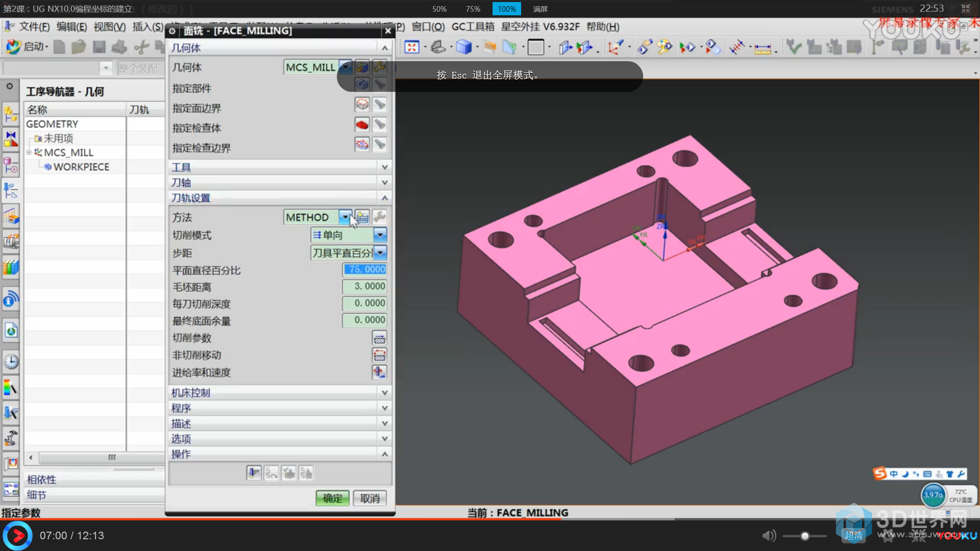Click the 平面直径百分比 75.0000 field
Viewport: 980px width, 551px height.
(365, 269)
